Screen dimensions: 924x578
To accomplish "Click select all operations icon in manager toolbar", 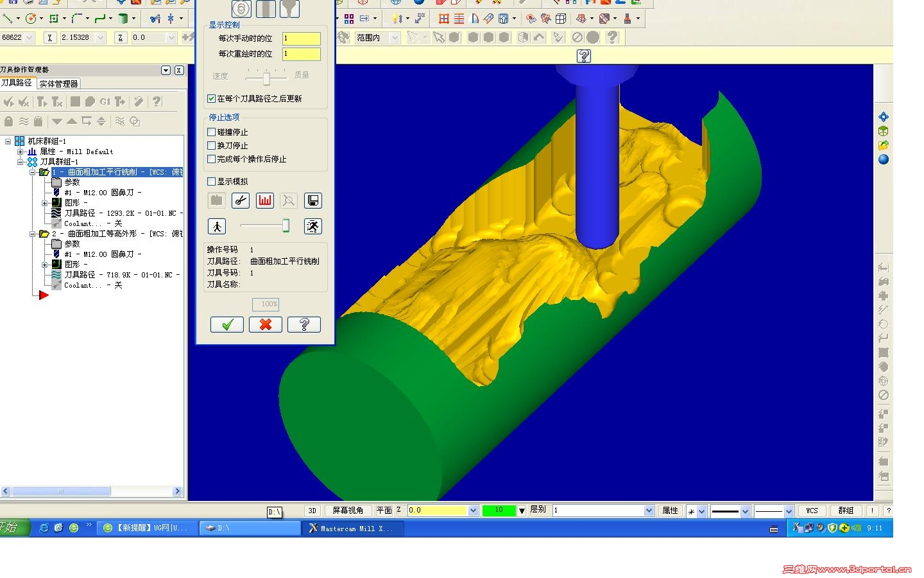I will point(9,101).
